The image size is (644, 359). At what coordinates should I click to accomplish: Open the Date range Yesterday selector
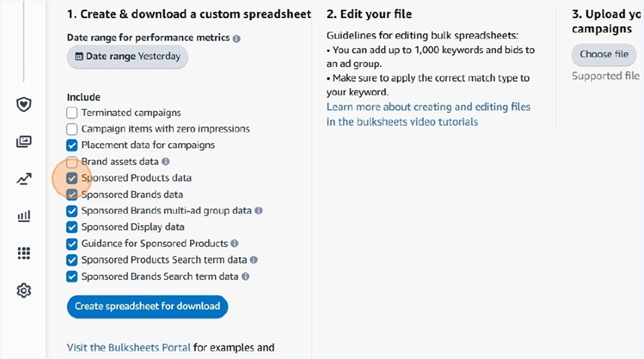click(127, 57)
